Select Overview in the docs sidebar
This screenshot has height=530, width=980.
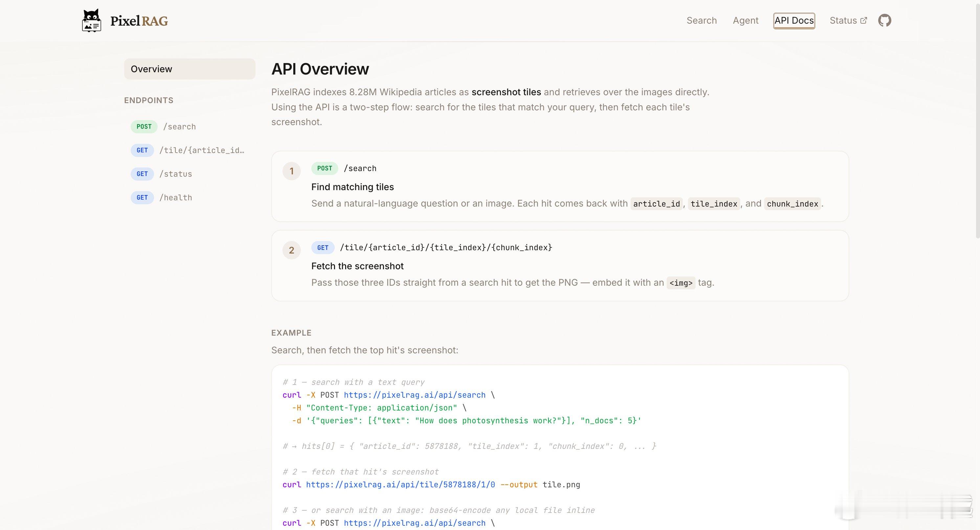click(x=189, y=69)
